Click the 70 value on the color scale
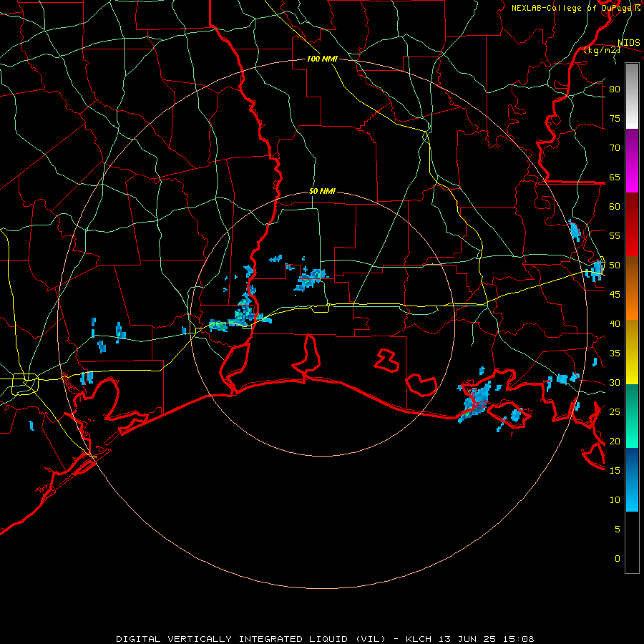The image size is (644, 644). [615, 148]
